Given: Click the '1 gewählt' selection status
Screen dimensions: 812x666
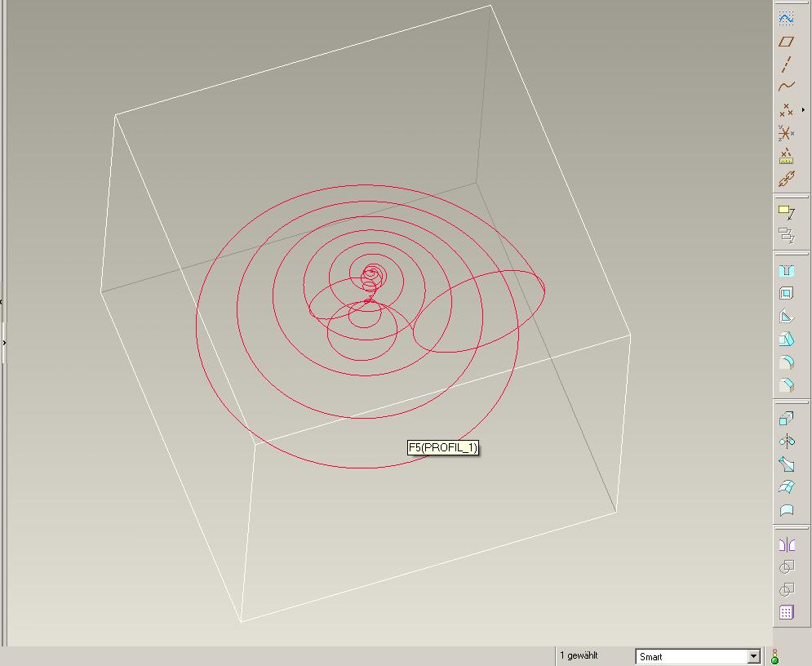Looking at the screenshot, I should (x=579, y=655).
